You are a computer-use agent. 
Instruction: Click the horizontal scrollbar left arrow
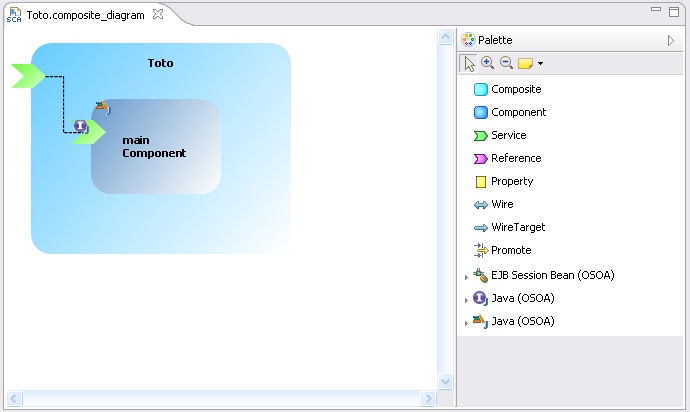point(13,399)
